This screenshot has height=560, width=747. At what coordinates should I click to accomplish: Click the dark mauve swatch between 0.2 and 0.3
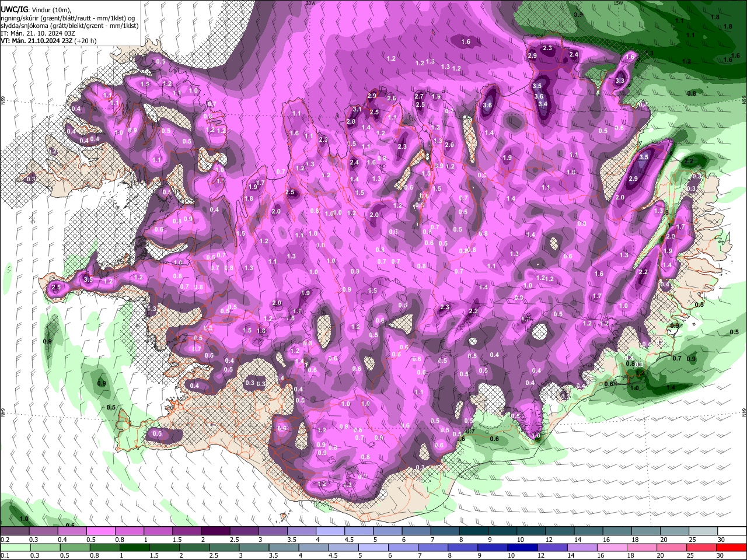[x=15, y=531]
